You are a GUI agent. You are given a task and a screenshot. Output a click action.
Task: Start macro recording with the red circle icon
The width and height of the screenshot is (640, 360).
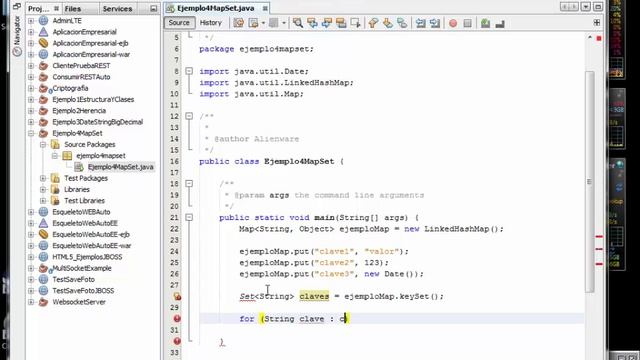click(x=453, y=23)
